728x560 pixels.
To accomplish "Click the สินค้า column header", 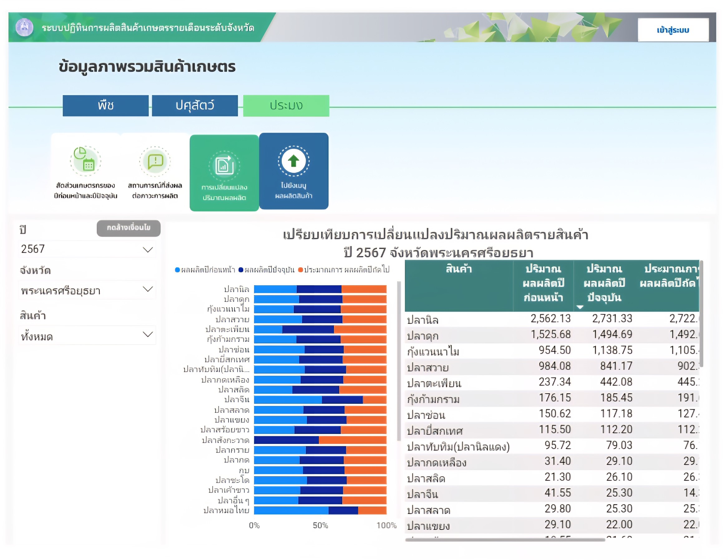I will 459,269.
